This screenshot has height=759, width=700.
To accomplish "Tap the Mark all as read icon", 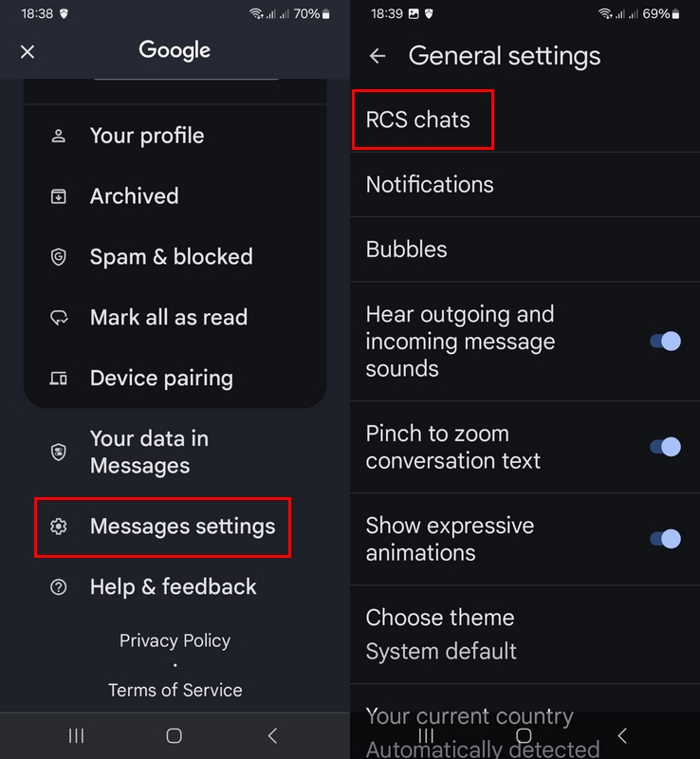I will pos(59,318).
